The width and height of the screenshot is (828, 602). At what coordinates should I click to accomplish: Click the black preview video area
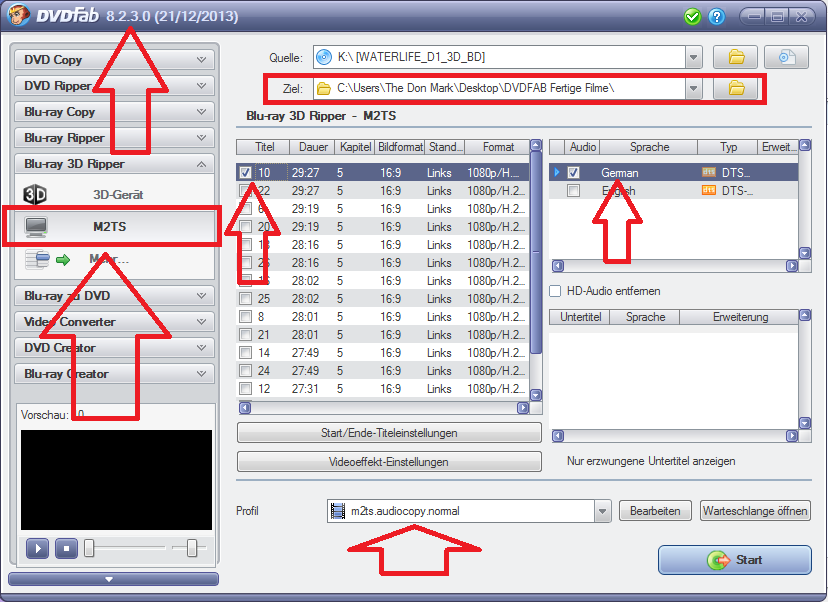coord(116,479)
